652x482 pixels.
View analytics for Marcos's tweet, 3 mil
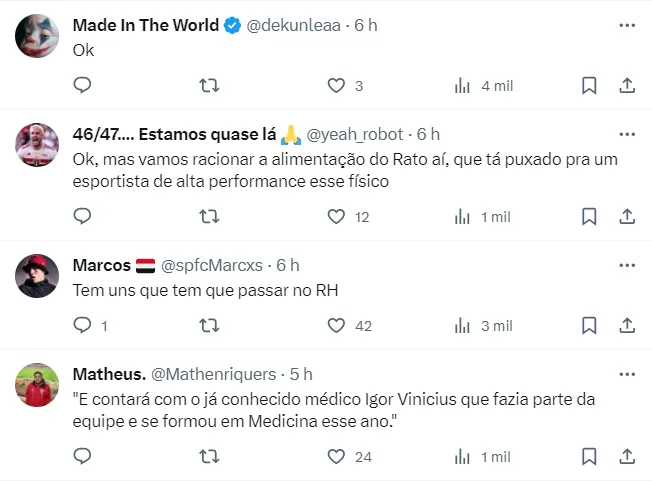463,326
